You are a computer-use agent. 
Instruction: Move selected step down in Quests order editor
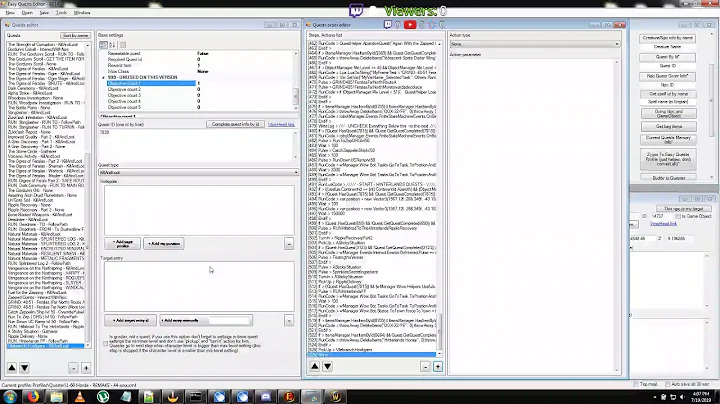pyautogui.click(x=327, y=366)
